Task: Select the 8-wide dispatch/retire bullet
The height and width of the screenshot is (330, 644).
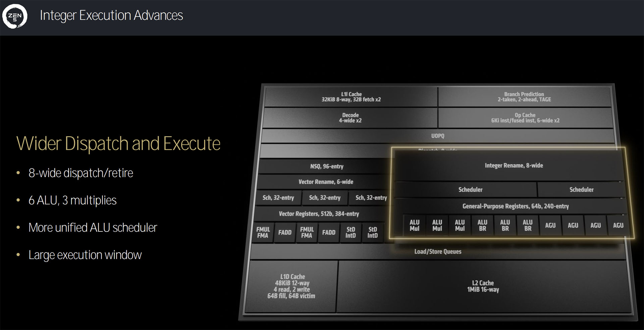Action: (x=81, y=173)
